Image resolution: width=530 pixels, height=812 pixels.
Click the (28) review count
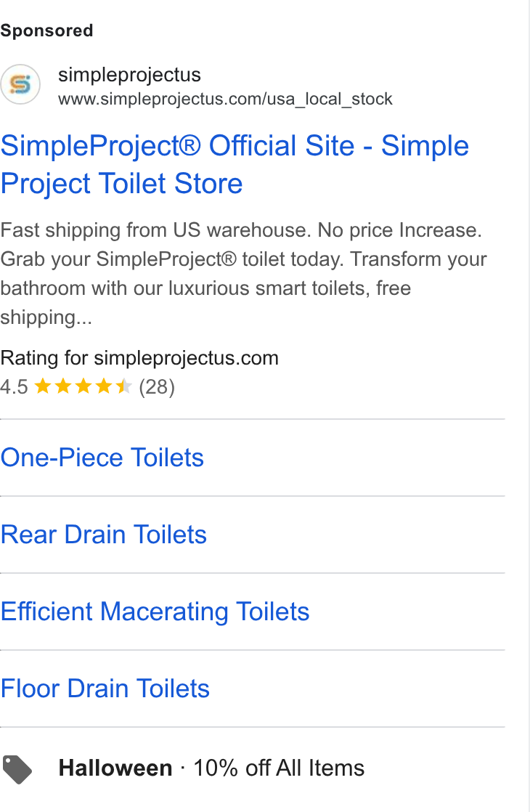pyautogui.click(x=157, y=387)
